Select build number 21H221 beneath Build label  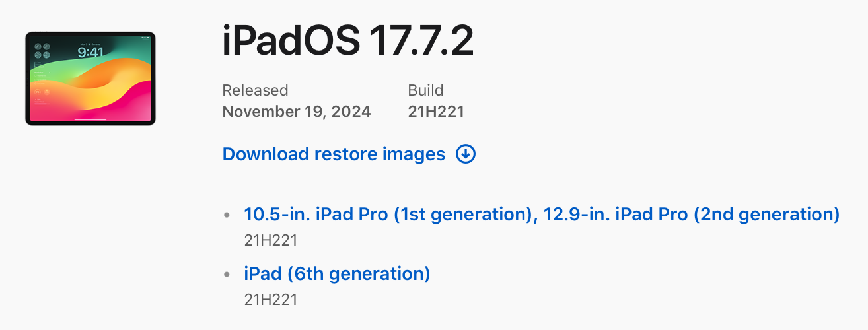point(436,112)
